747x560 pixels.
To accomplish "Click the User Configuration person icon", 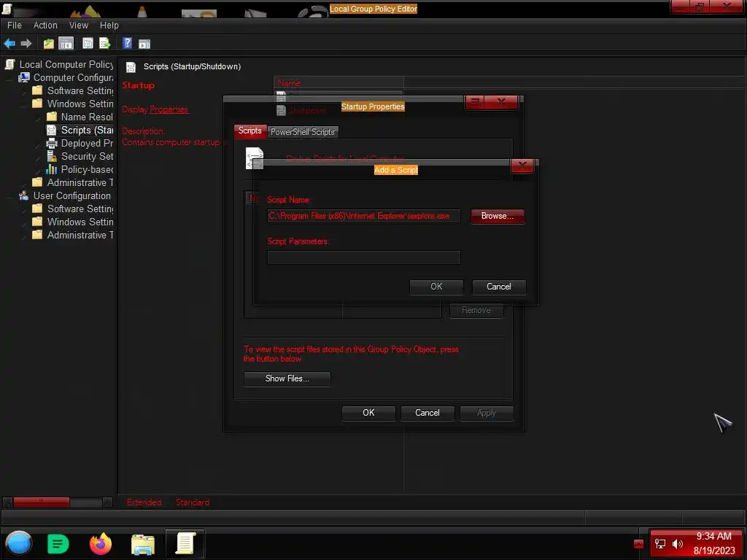I will click(24, 195).
